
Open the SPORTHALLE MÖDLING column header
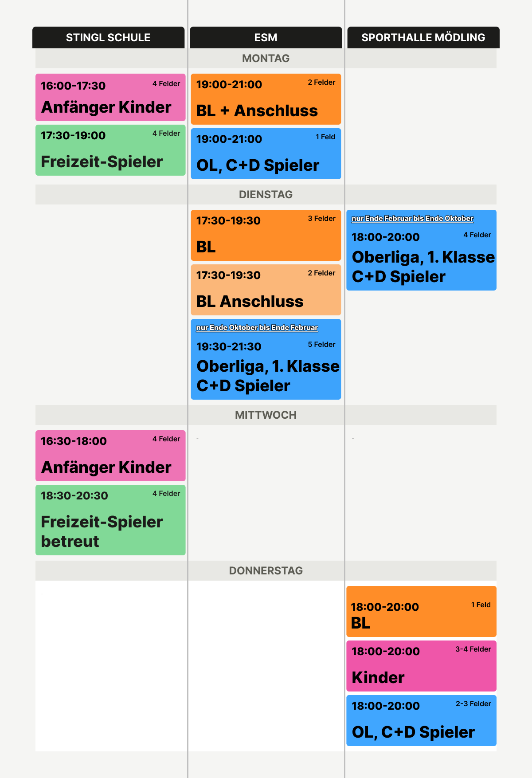423,37
